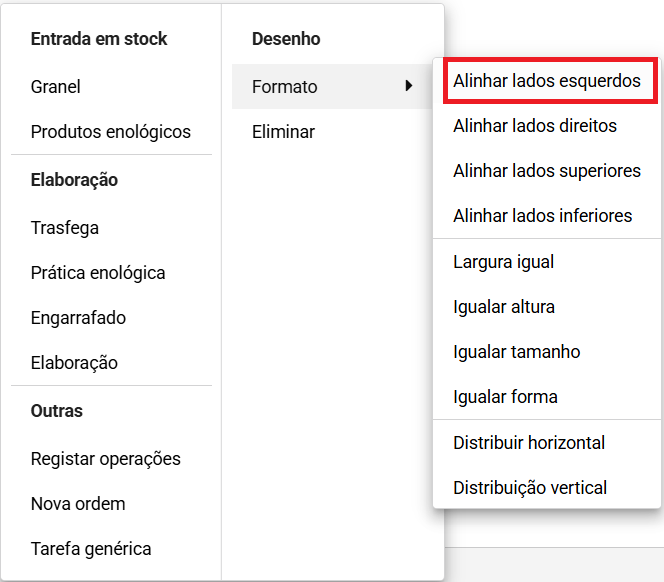Choose Distribuir horizontal

click(x=547, y=443)
